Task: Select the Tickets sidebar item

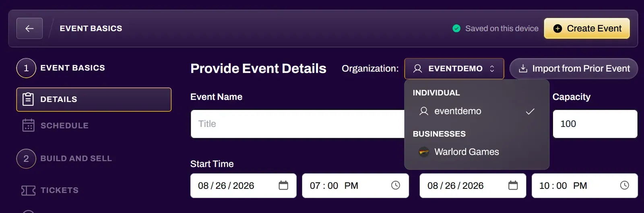Action: coord(94,190)
